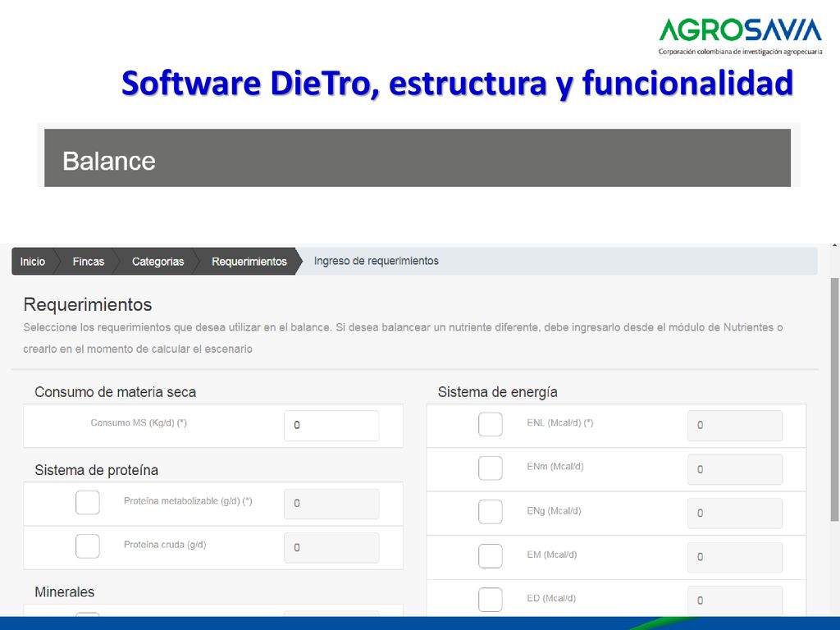Open Fincas breadcrumb
The height and width of the screenshot is (630, 840).
89,262
